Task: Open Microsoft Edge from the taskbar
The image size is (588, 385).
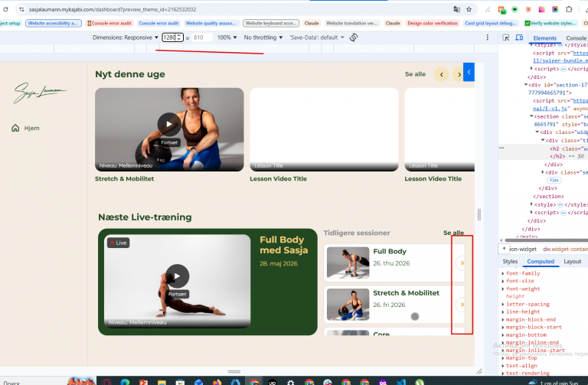Action: tap(125, 382)
